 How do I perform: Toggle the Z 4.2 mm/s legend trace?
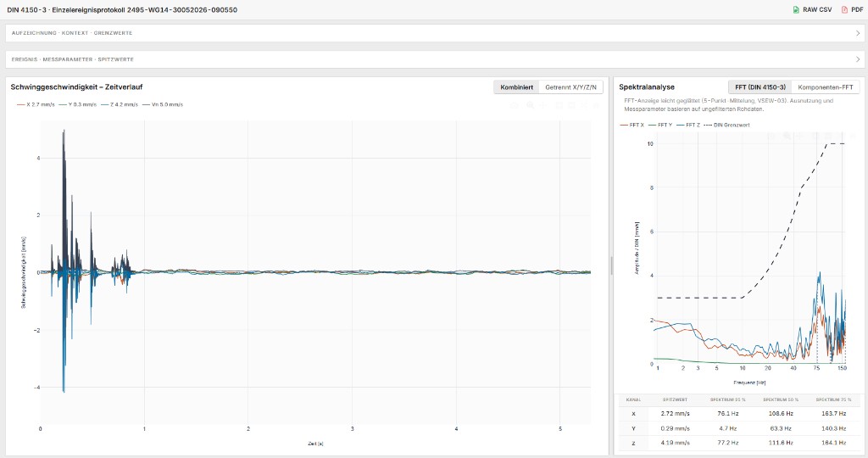point(119,104)
